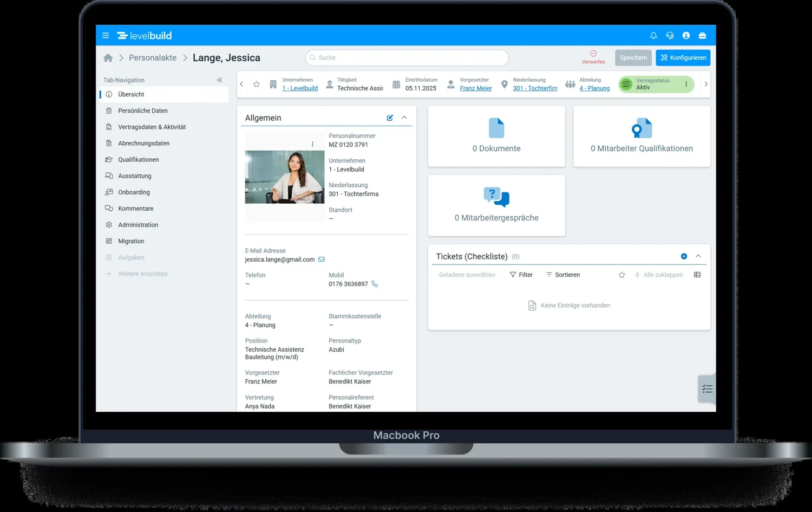This screenshot has height=512, width=812.
Task: Click the mobile number 0176 3636897
Action: (348, 284)
